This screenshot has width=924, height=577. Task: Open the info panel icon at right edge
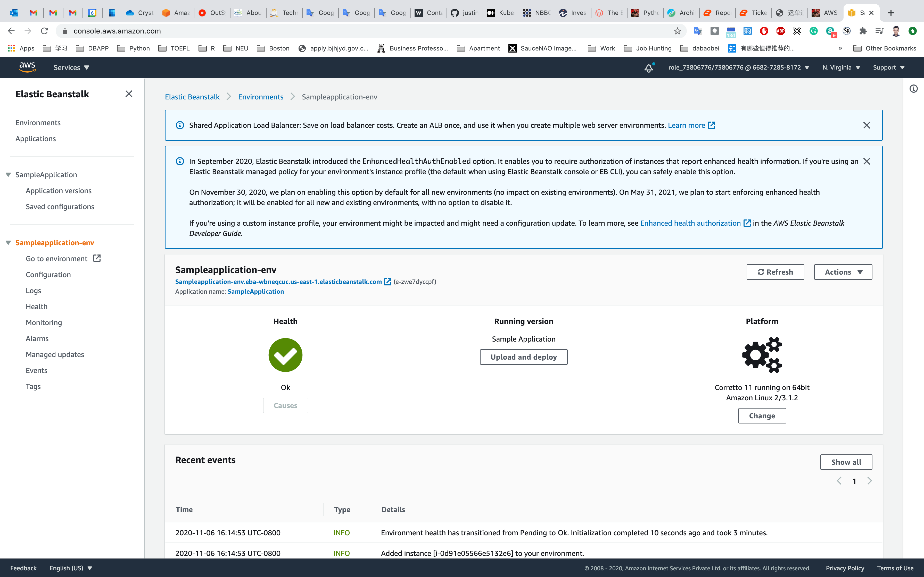[913, 89]
